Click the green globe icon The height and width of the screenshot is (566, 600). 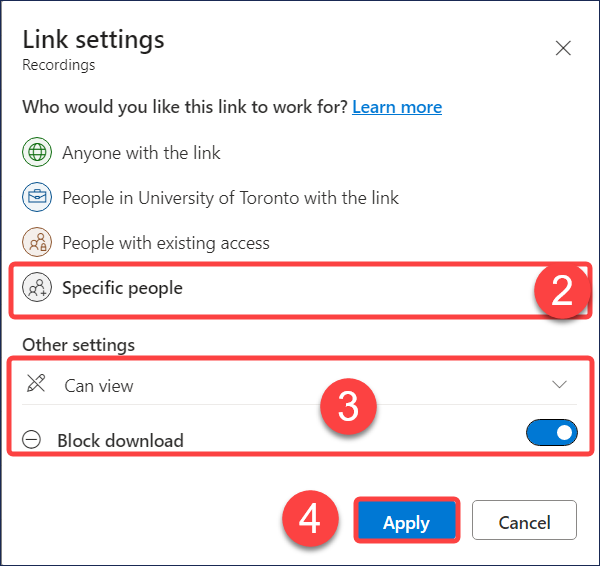(x=37, y=152)
